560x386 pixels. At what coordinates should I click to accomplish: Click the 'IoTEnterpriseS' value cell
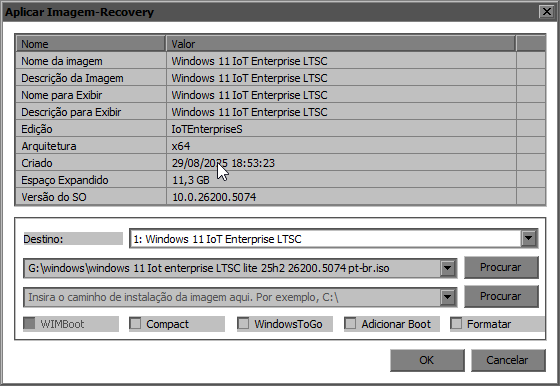(x=341, y=129)
